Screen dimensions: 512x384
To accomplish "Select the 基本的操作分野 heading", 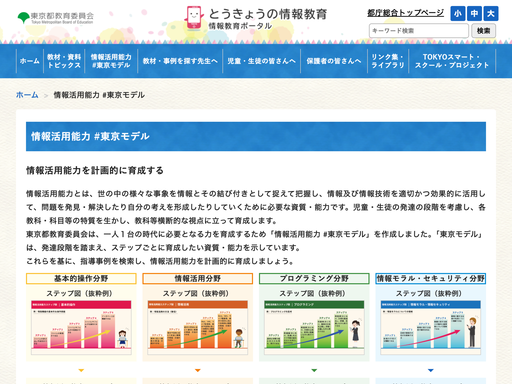I will pyautogui.click(x=81, y=278).
